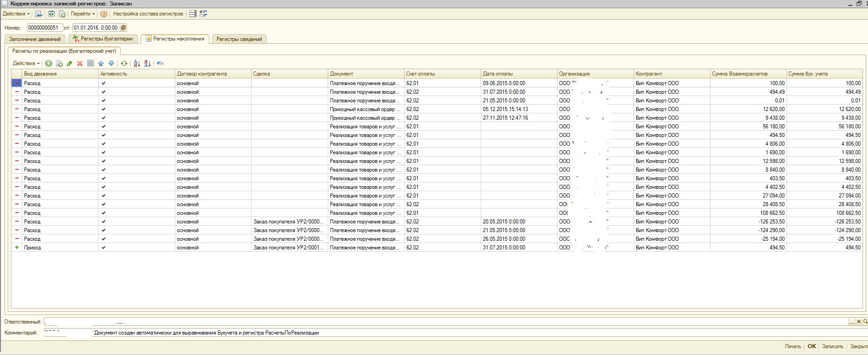Click the Записать button
The width and height of the screenshot is (868, 355).
832,346
